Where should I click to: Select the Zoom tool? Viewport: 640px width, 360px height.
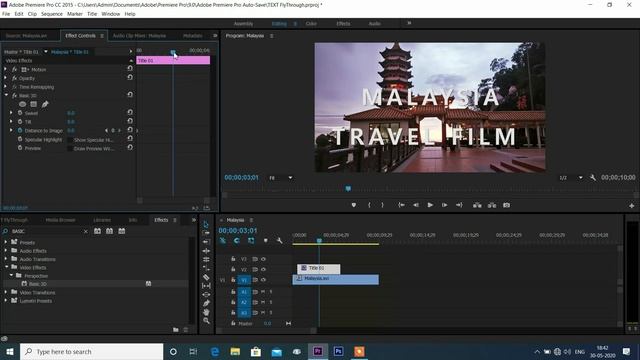pyautogui.click(x=206, y=321)
